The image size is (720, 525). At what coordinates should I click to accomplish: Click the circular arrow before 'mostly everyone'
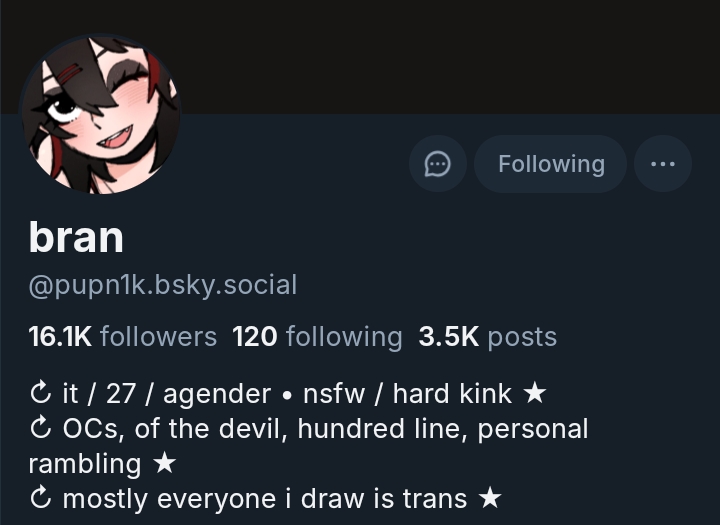click(40, 498)
